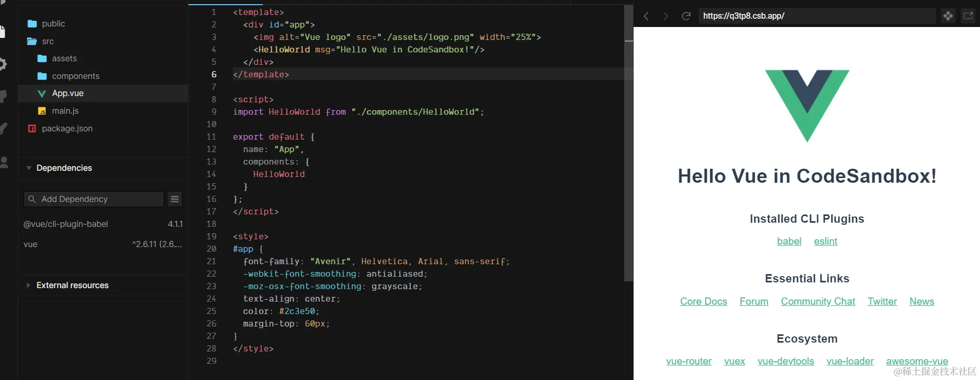Viewport: 980px width, 380px height.
Task: Click the #app selector in the style block
Action: [243, 249]
